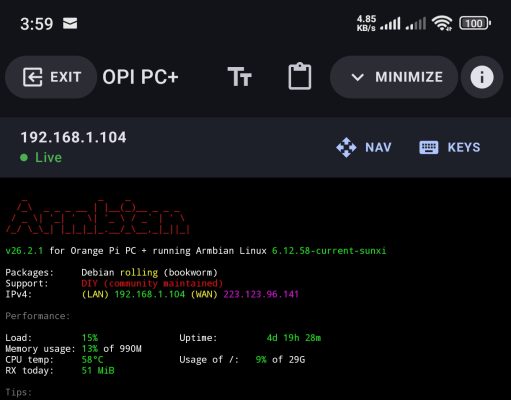Open the mail notification icon in status bar

(70, 23)
